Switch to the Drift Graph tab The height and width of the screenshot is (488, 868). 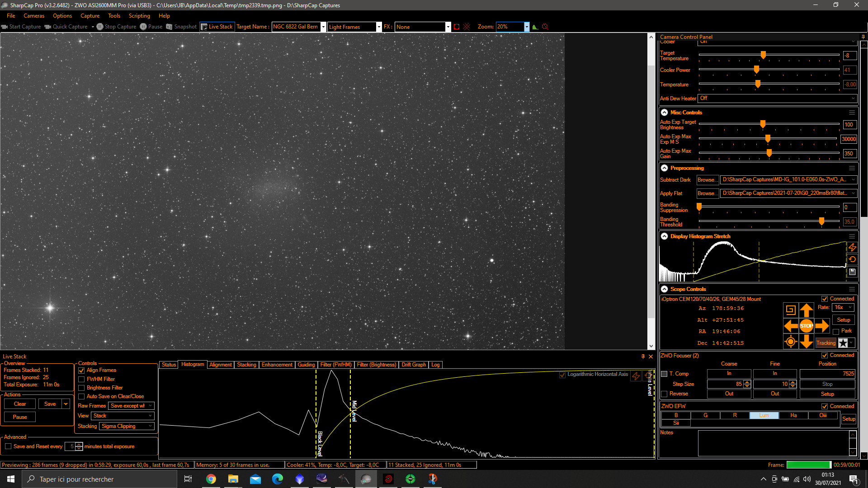click(414, 365)
